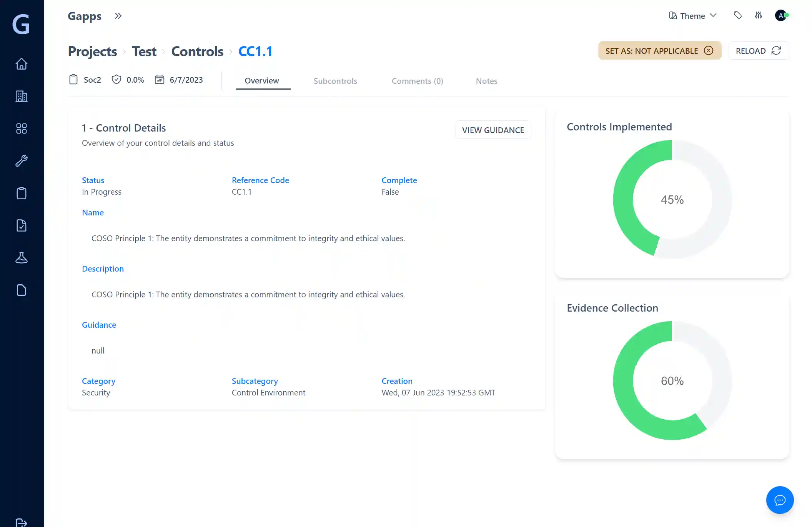Open the user avatar menu
This screenshot has width=812, height=527.
[x=781, y=15]
